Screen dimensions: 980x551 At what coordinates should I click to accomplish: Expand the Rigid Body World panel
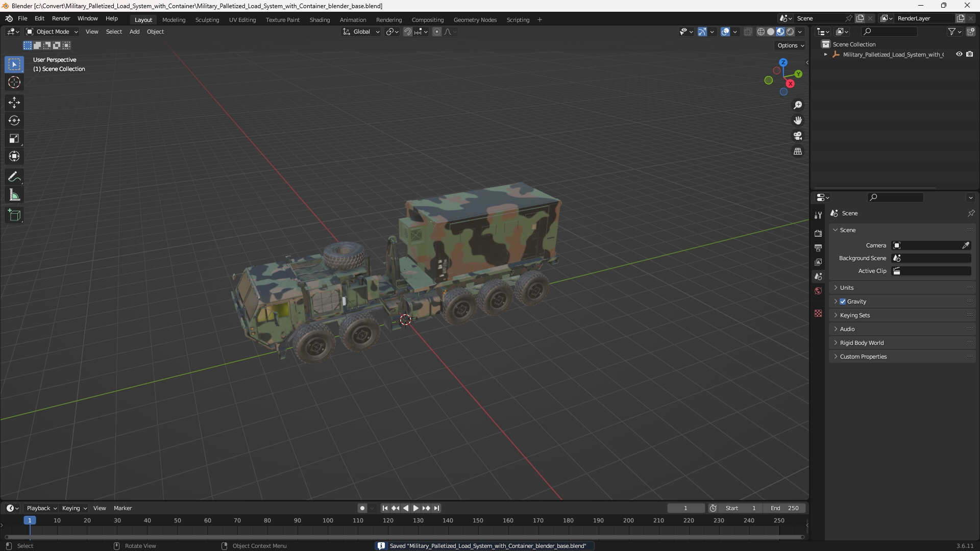coord(902,343)
